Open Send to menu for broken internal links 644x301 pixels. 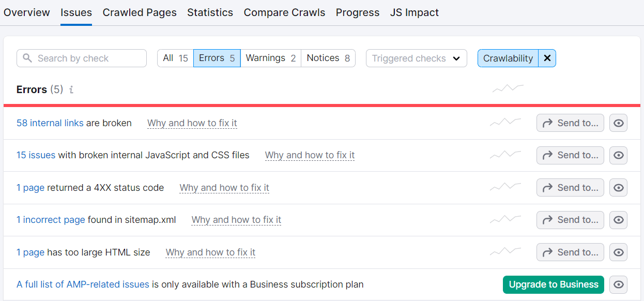click(x=570, y=123)
